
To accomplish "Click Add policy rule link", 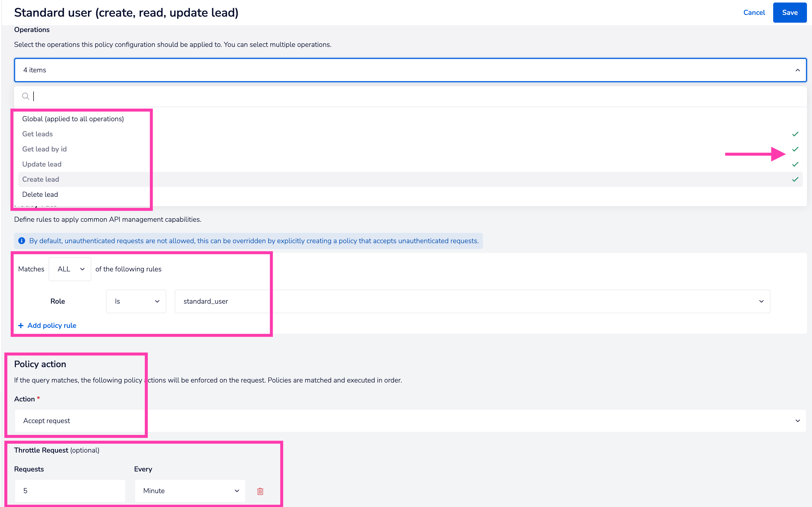I will [52, 326].
